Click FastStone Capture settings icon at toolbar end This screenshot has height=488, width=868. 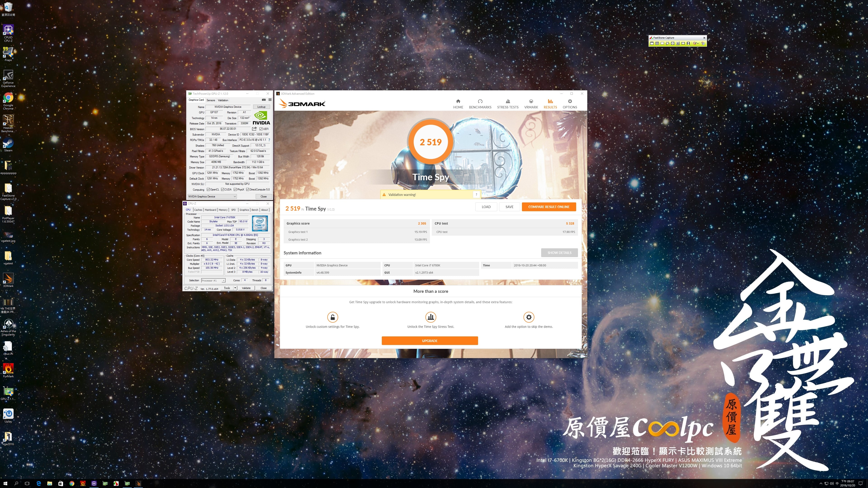(x=703, y=43)
